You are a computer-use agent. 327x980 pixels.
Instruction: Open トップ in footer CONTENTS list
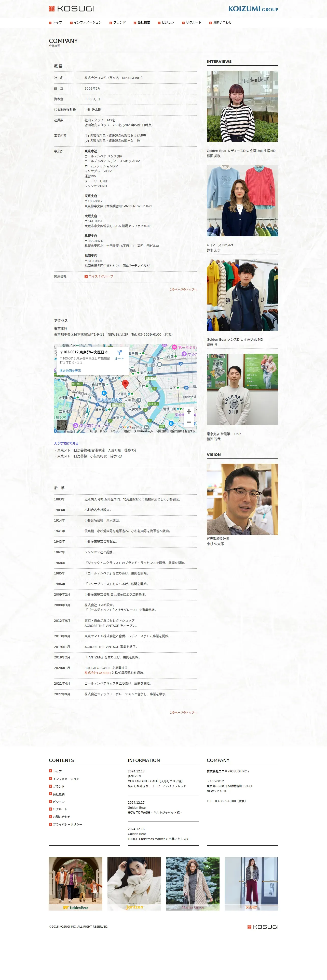pos(55,771)
